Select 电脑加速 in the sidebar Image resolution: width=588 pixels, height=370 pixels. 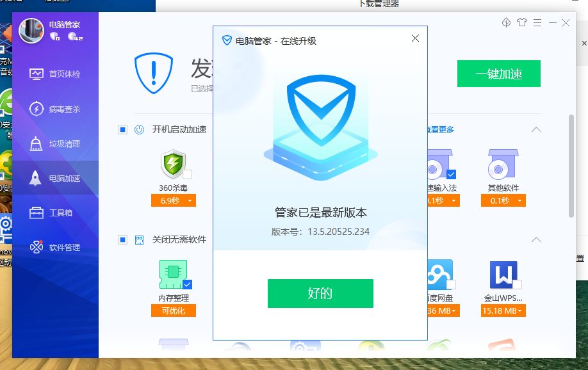point(56,178)
